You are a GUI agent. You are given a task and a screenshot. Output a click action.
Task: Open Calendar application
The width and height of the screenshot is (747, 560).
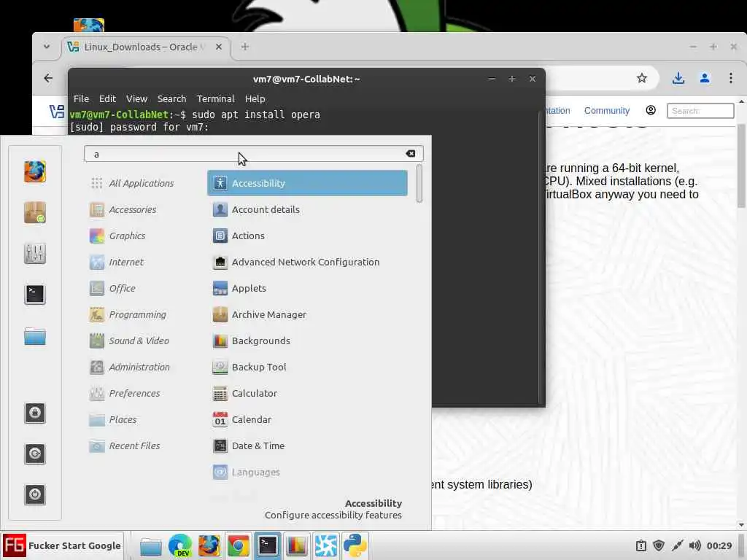(x=307, y=419)
